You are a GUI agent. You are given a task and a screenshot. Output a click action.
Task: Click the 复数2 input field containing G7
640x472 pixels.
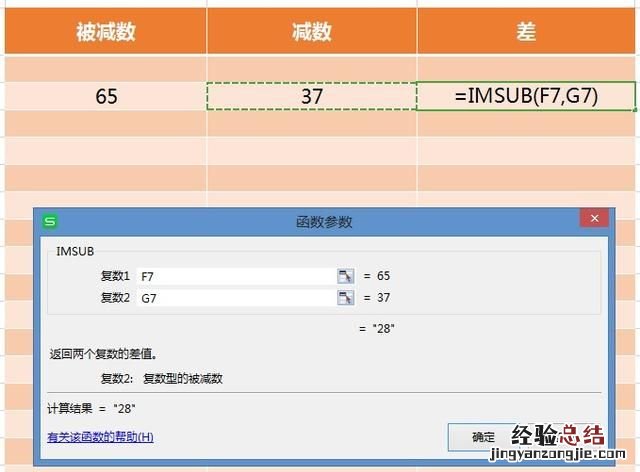(236, 298)
